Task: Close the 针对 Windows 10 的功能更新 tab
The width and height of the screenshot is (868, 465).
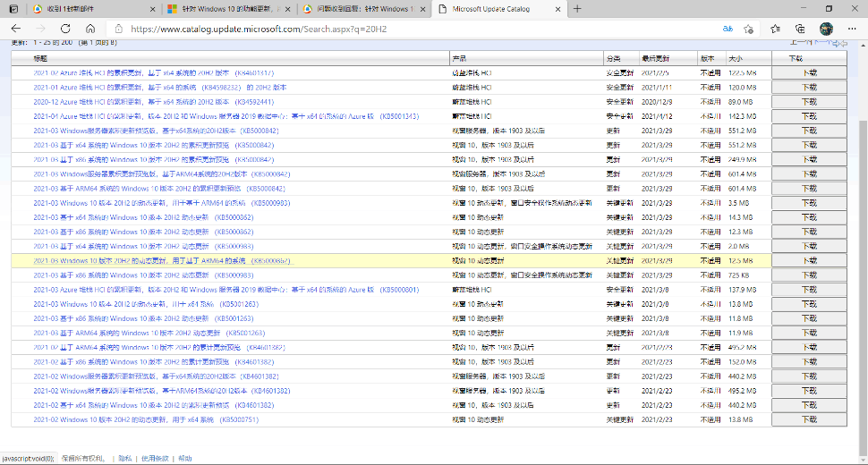Action: [288, 9]
